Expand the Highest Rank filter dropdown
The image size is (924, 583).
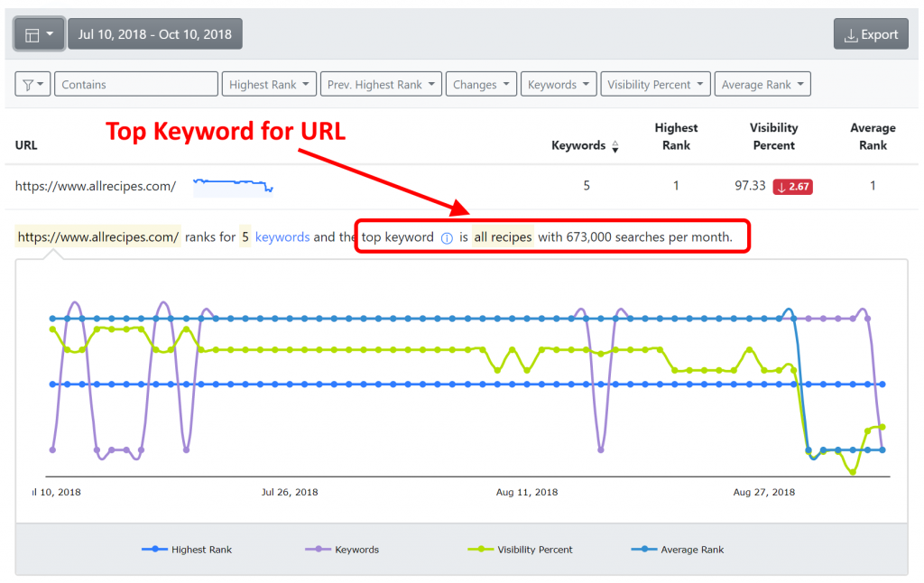click(269, 84)
